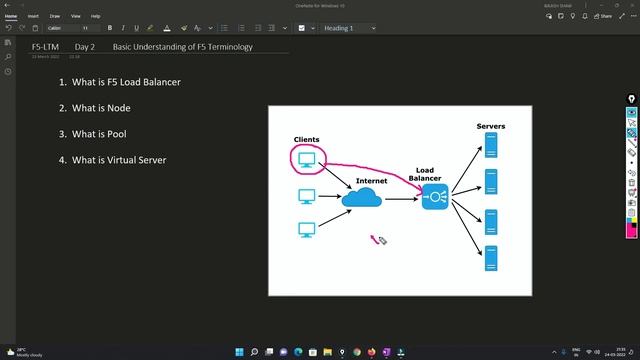Open the font name box
The image size is (640, 360).
click(61, 28)
